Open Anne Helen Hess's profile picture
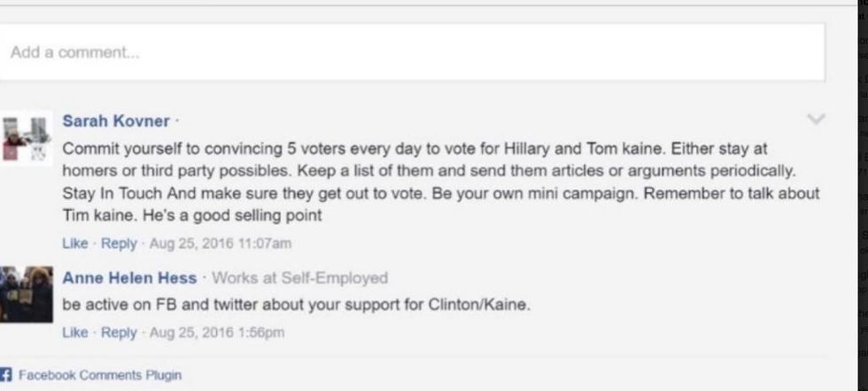 click(27, 293)
